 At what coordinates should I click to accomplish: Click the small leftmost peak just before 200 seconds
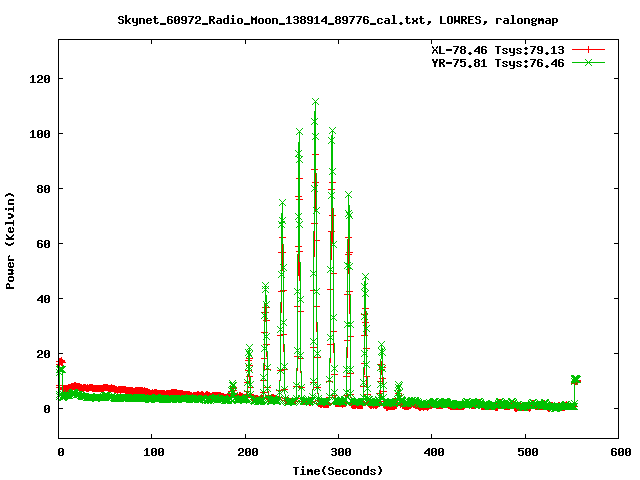[233, 386]
